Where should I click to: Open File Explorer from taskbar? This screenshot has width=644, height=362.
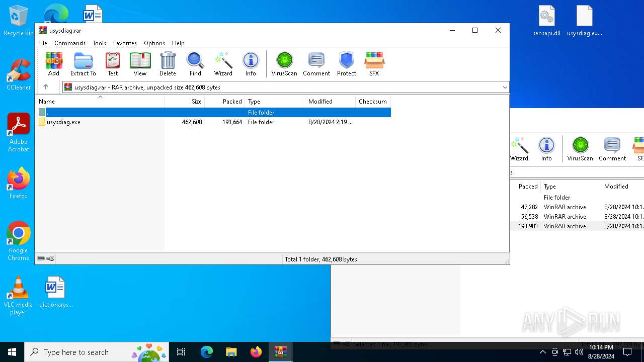(x=231, y=352)
